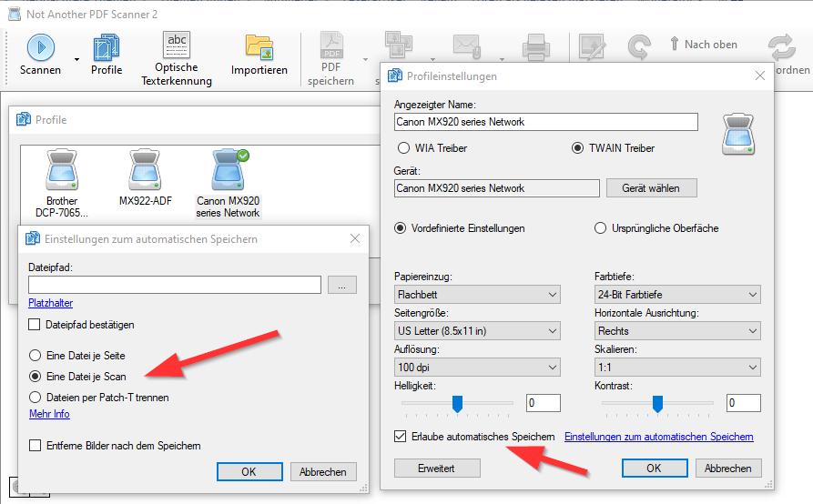Viewport: 813px width, 504px height.
Task: Toggle Erlaube automatisches Speichern checkbox
Action: click(401, 437)
